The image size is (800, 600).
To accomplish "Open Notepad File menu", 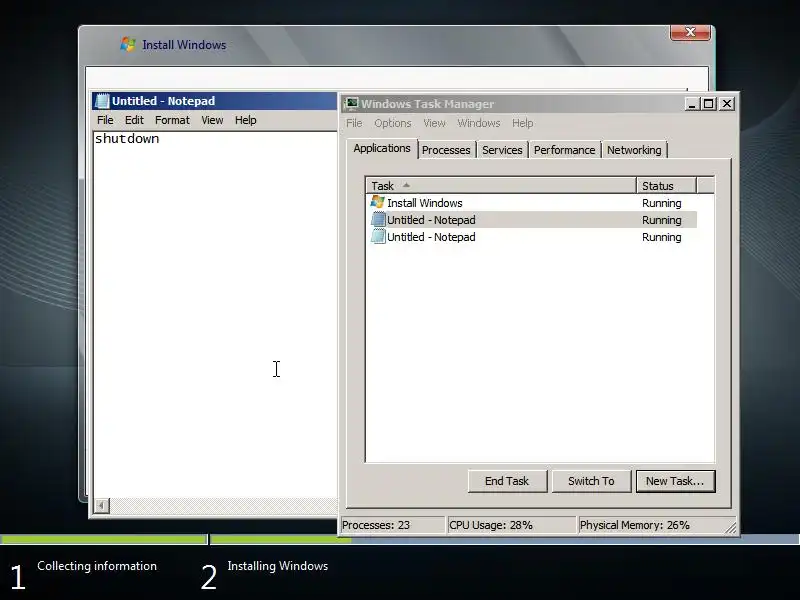I will coord(105,120).
